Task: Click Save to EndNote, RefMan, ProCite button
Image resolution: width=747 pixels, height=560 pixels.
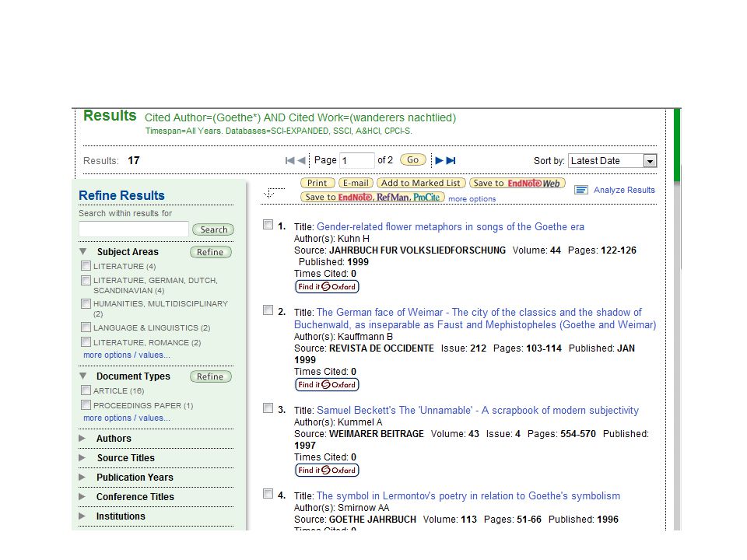Action: (x=373, y=197)
